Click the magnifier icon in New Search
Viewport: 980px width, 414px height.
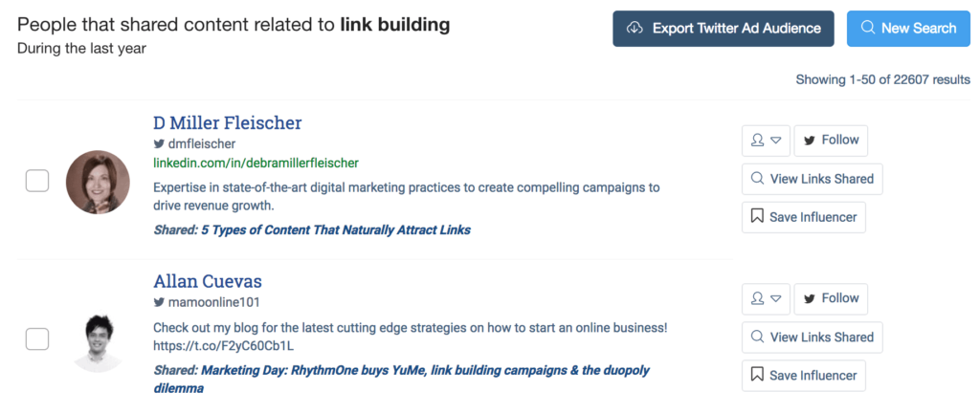868,29
